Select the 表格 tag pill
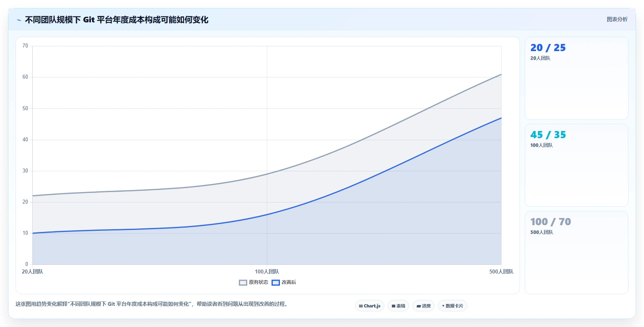This screenshot has width=644, height=327. click(x=398, y=306)
